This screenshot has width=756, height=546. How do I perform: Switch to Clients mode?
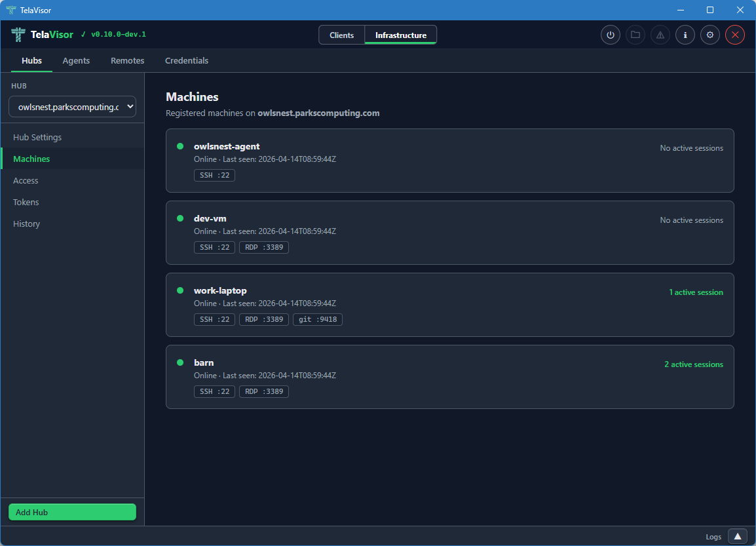341,35
